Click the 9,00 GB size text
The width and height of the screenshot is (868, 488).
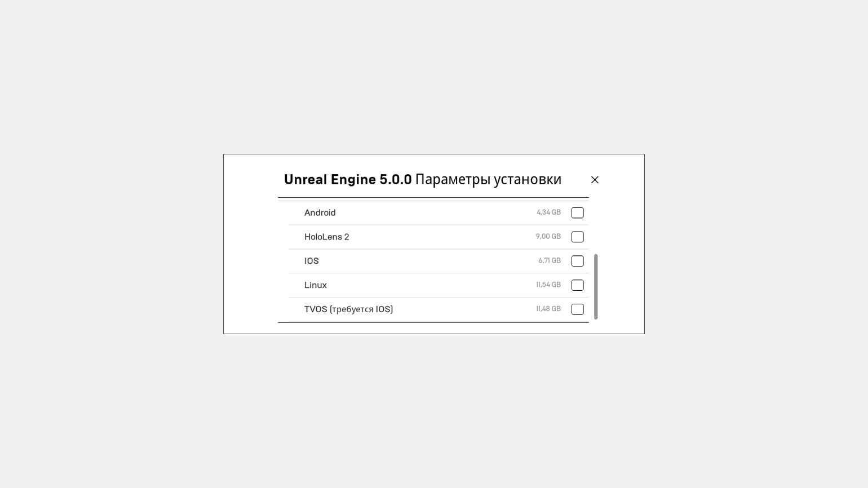[548, 237]
